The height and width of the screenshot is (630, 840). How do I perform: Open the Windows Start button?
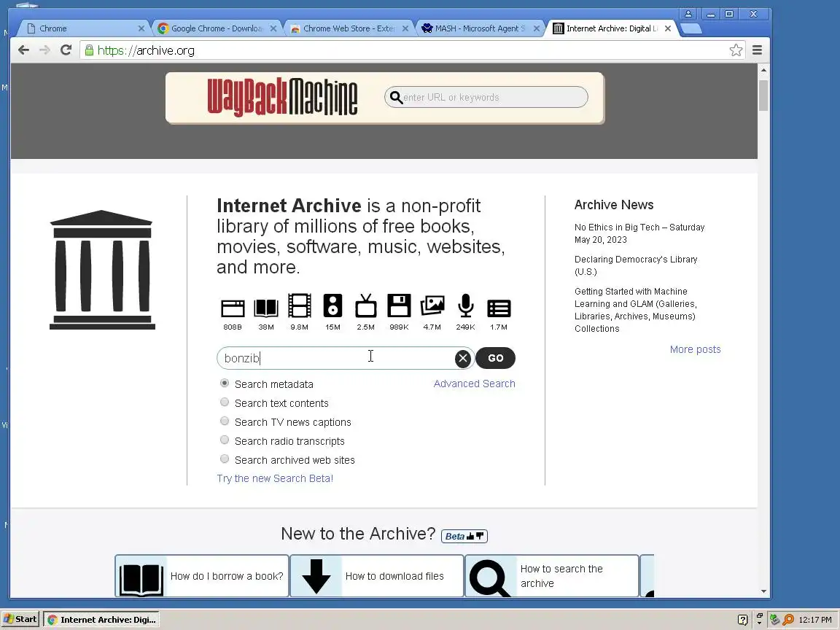coord(20,619)
